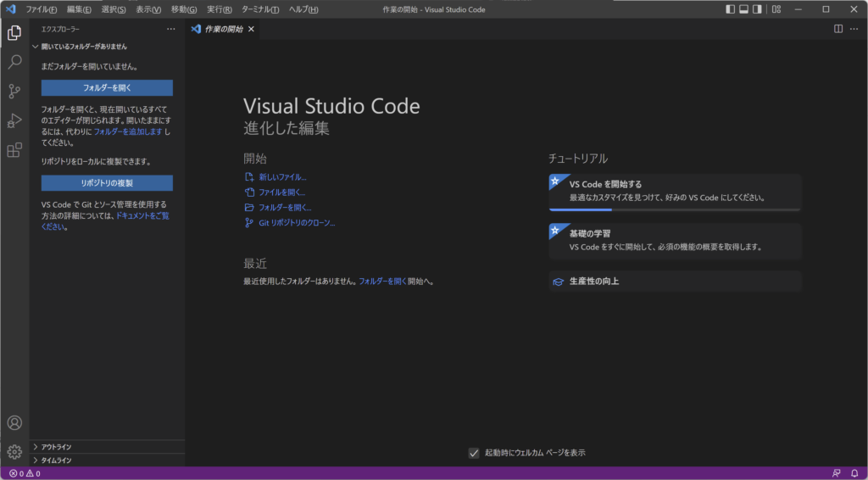Image resolution: width=868 pixels, height=480 pixels.
Task: Open the 表示(V) menu
Action: coord(148,9)
